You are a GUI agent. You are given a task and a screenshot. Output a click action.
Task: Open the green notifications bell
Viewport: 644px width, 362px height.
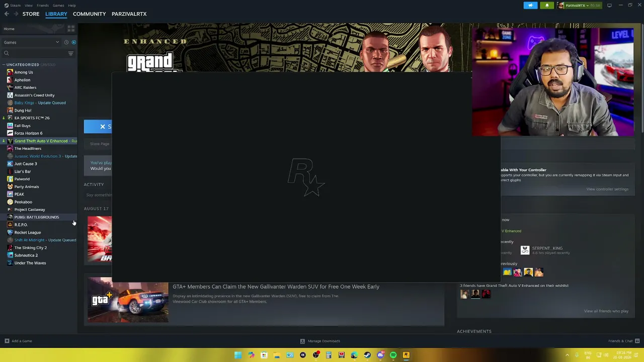click(x=547, y=6)
